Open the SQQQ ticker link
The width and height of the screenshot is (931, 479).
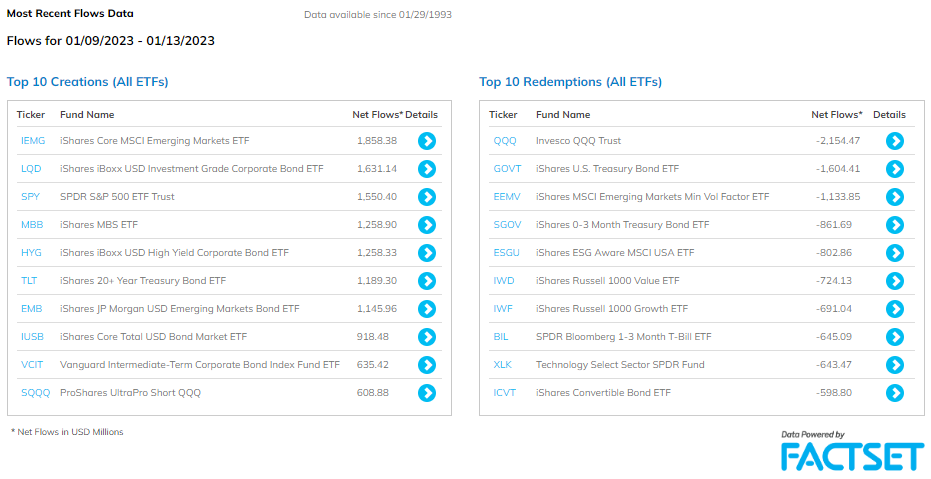tap(36, 393)
